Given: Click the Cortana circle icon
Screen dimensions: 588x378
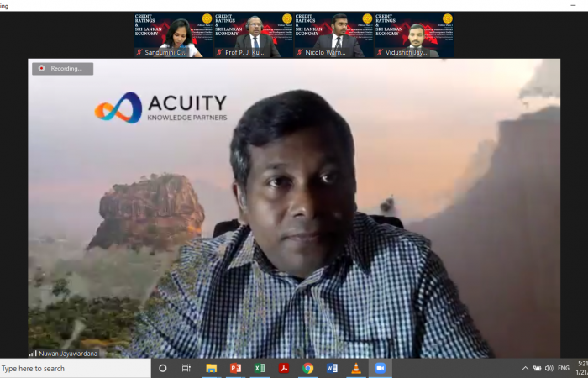Looking at the screenshot, I should pos(163,368).
